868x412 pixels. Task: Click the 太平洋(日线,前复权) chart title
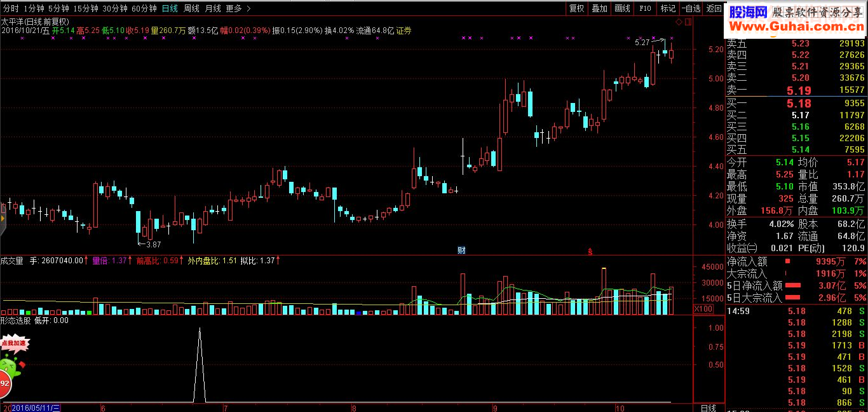tap(35, 21)
